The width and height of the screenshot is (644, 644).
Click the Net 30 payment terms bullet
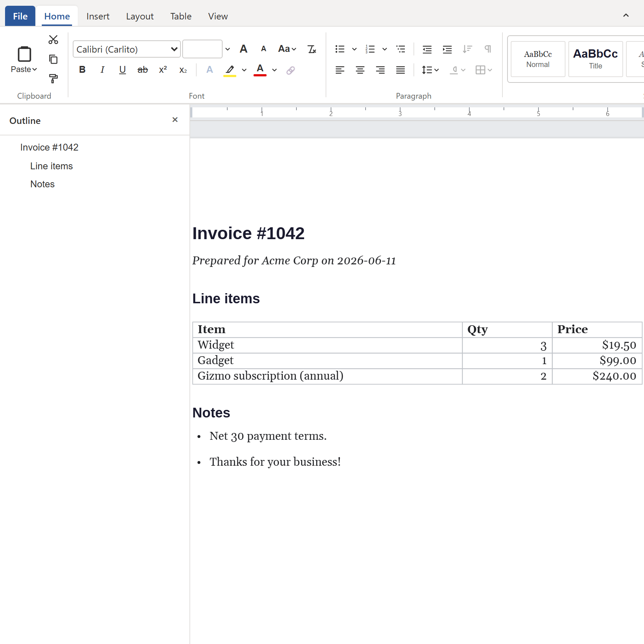coord(268,436)
